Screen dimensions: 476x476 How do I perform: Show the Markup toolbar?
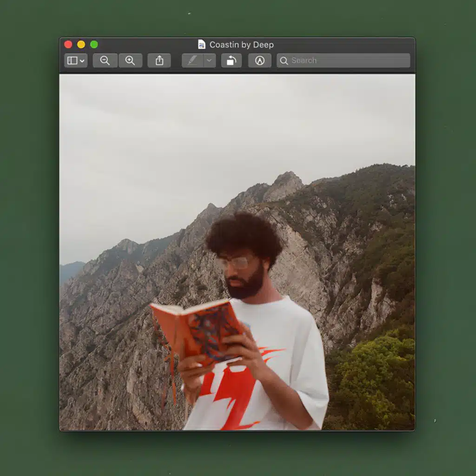click(x=259, y=61)
